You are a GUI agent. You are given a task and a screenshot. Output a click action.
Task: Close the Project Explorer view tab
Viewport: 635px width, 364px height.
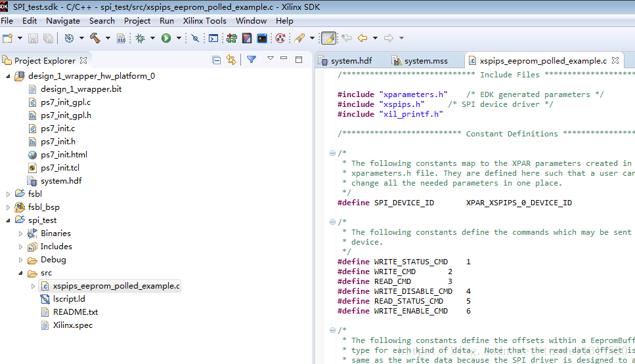point(83,60)
